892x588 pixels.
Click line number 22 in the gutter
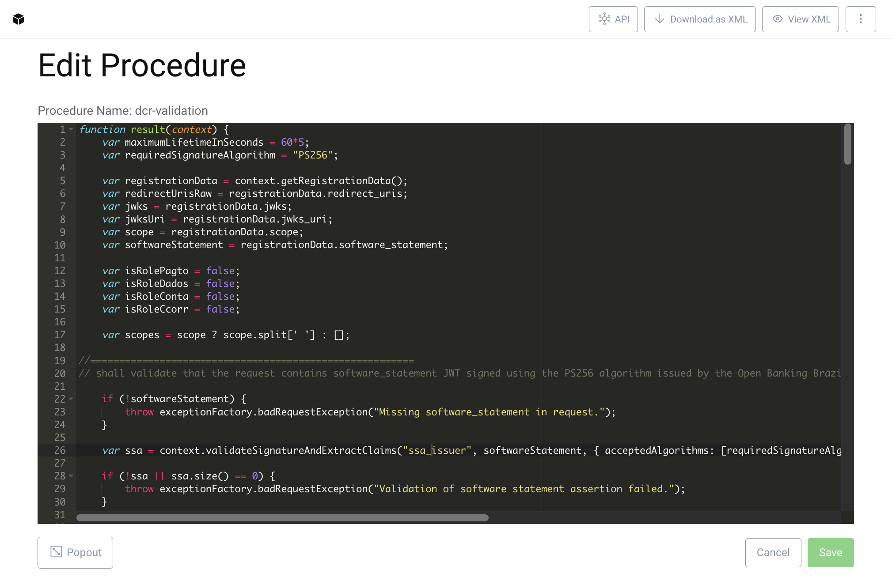[60, 399]
